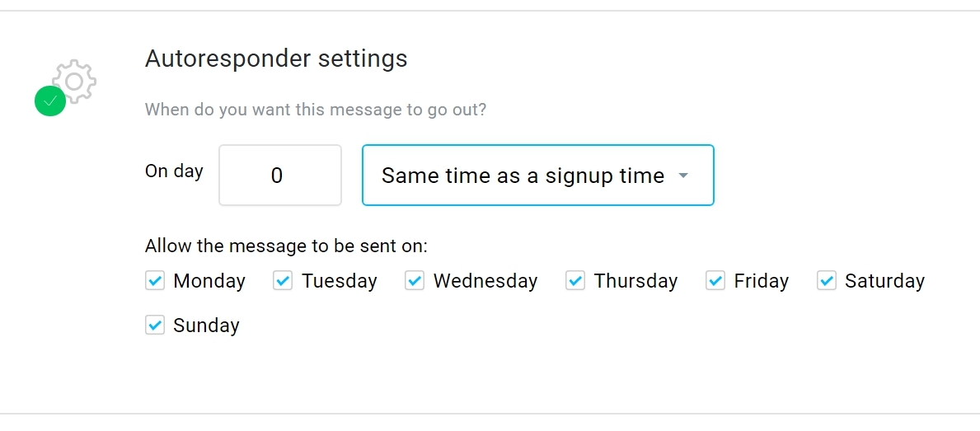Click the 'Saturday' text label

[x=884, y=281]
